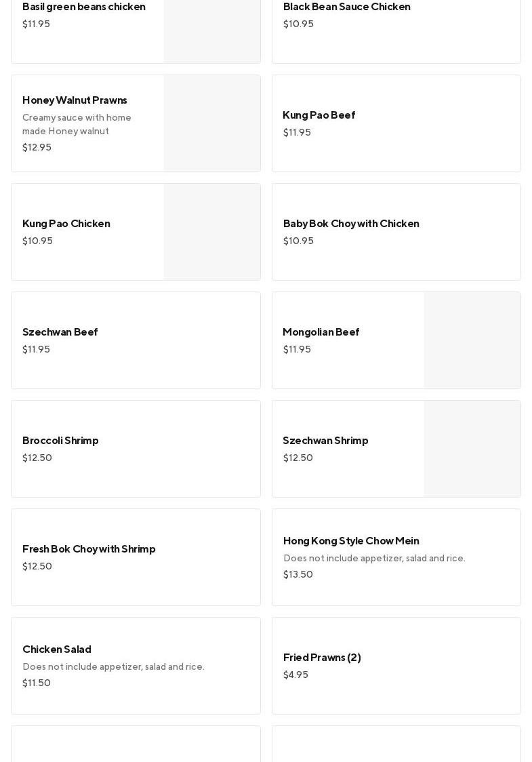Screen dimensions: 532x762
Task: Choose the Broccoli Shrimp menu item
Action: point(60,441)
